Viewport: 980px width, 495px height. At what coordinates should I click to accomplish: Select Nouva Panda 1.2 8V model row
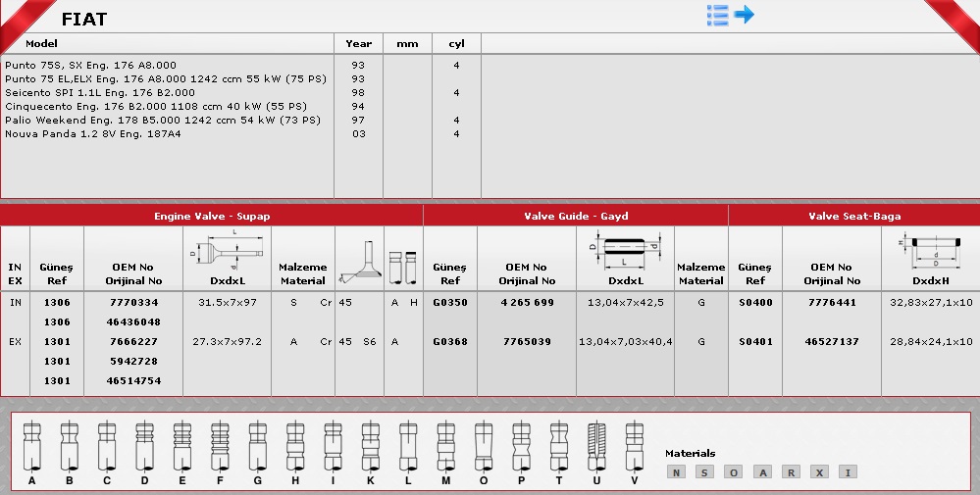(x=93, y=134)
